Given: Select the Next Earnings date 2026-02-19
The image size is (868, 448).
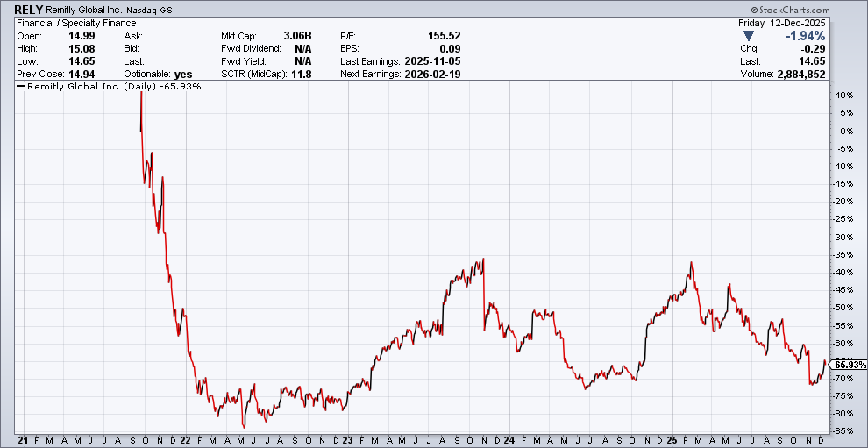Looking at the screenshot, I should click(x=432, y=75).
